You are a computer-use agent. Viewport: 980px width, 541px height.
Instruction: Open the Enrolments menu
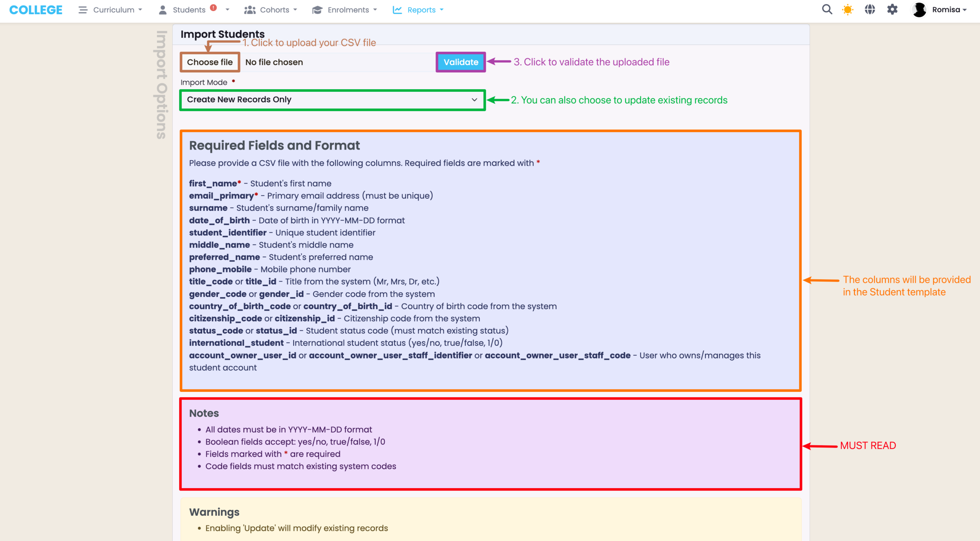point(348,10)
